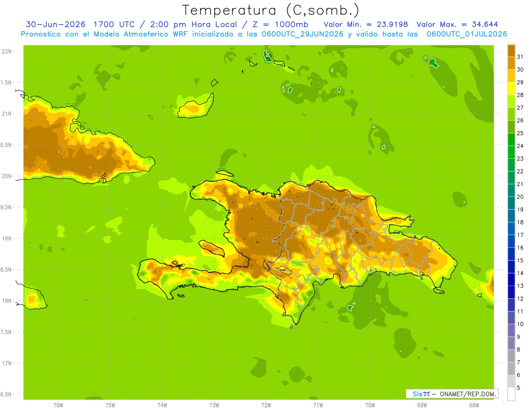
Task: Click the "1700 UTC" time label
Action: [x=114, y=24]
